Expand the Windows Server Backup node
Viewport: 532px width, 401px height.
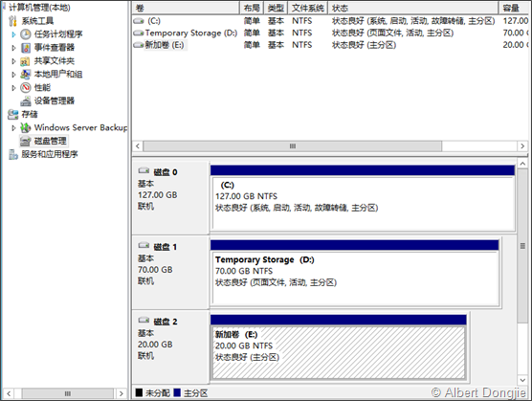(13, 128)
